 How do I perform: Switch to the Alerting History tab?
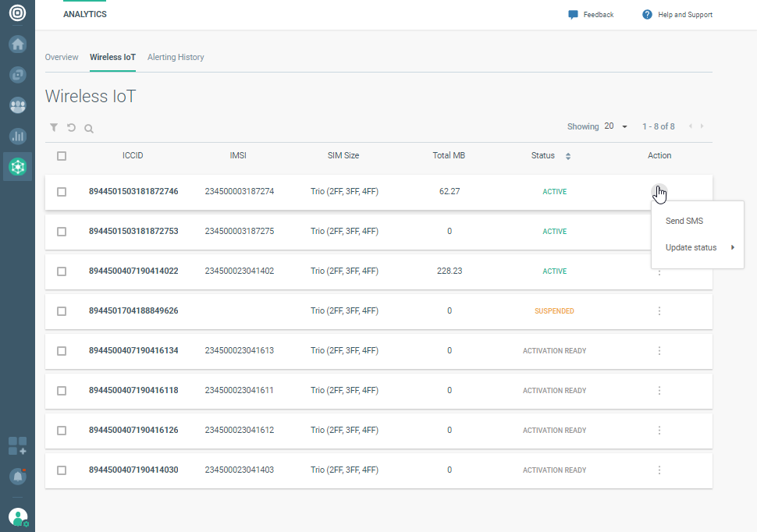[x=176, y=58]
